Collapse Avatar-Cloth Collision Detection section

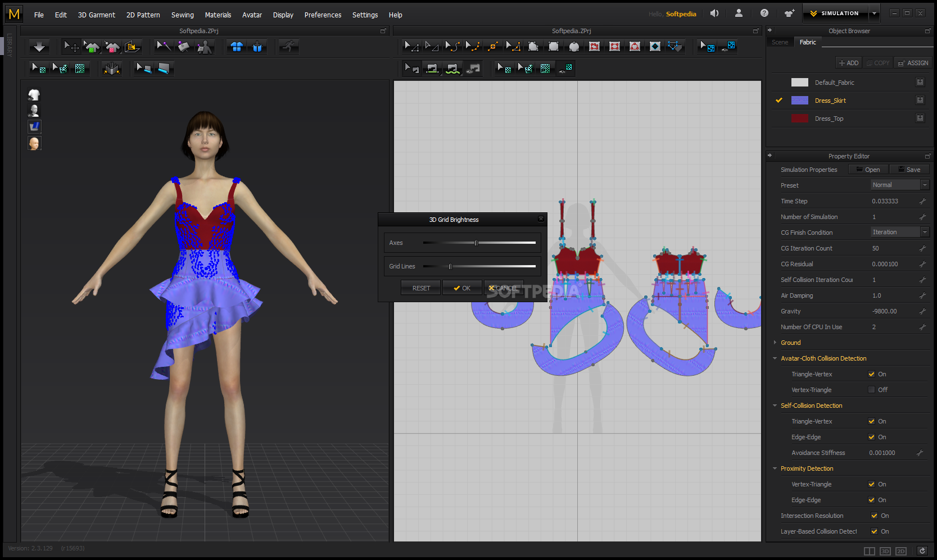click(x=775, y=358)
